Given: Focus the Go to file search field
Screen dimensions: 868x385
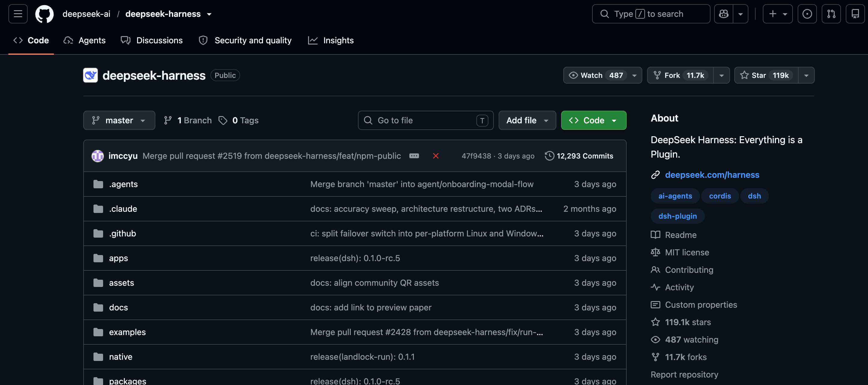Looking at the screenshot, I should pos(426,120).
